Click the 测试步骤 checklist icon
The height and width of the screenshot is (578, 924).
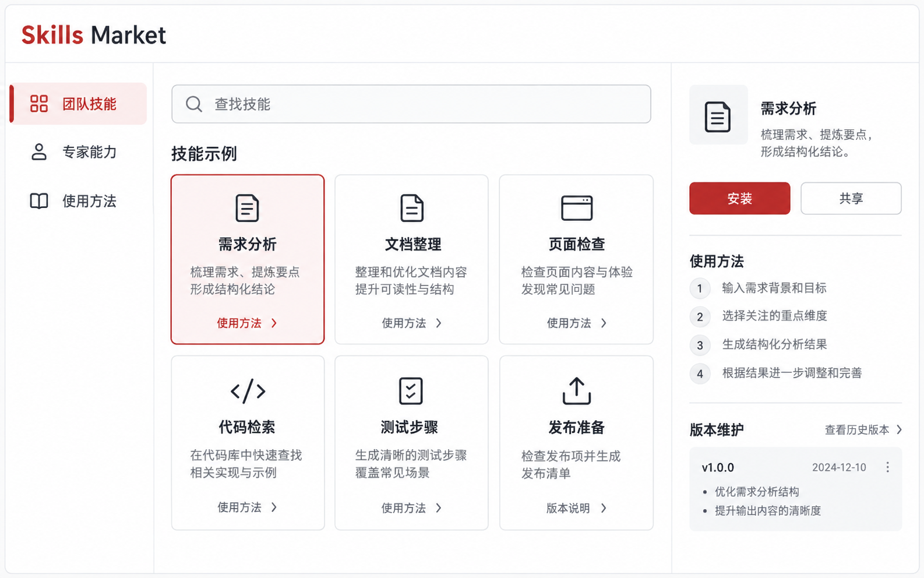[411, 391]
